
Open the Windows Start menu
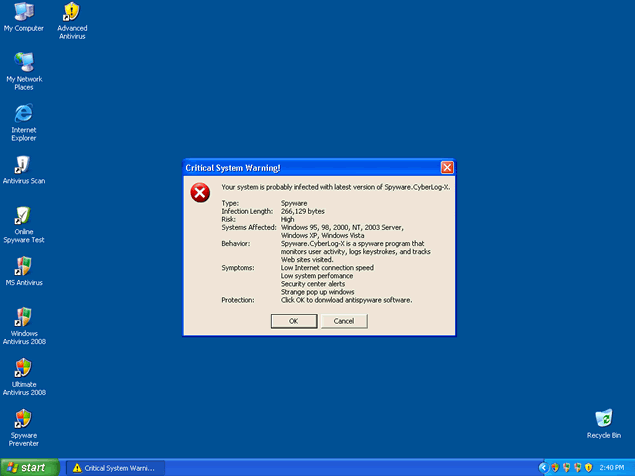(29, 467)
